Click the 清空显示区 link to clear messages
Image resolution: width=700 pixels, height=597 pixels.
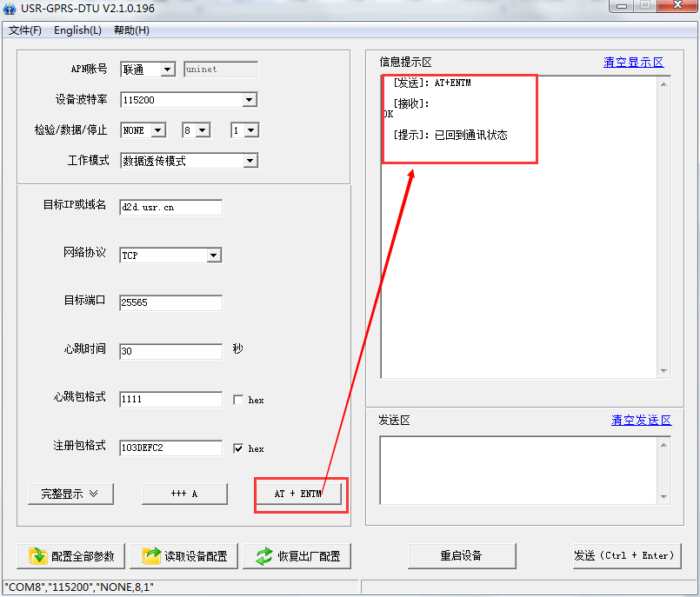click(x=633, y=62)
